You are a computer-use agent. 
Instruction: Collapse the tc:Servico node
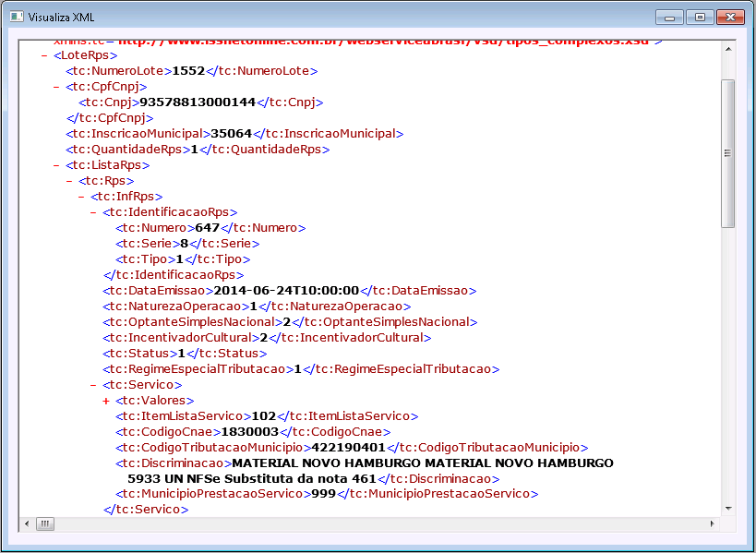click(93, 385)
